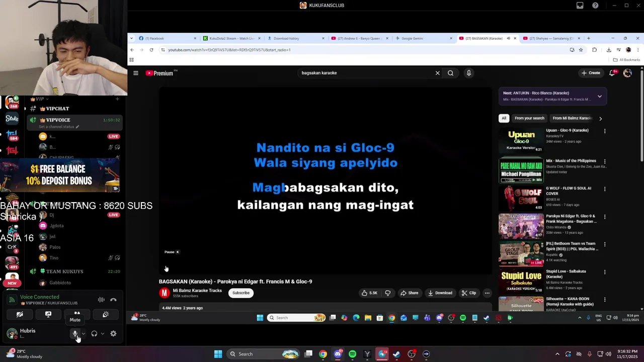Open YouTube account avatar menu
Screen dimensions: 644x362
tap(627, 73)
